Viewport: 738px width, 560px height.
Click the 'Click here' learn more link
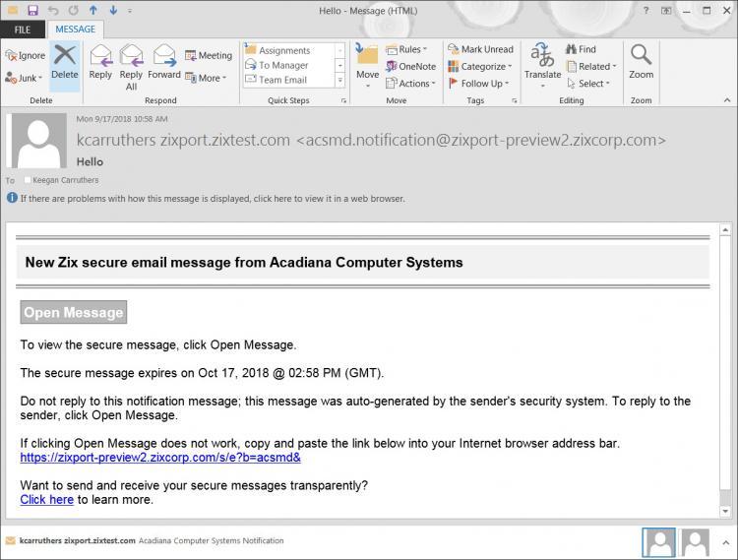pos(46,500)
